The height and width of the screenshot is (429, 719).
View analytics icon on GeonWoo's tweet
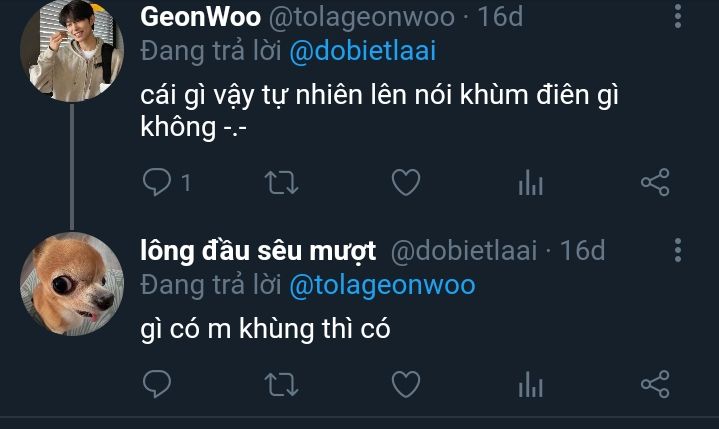[x=531, y=182]
